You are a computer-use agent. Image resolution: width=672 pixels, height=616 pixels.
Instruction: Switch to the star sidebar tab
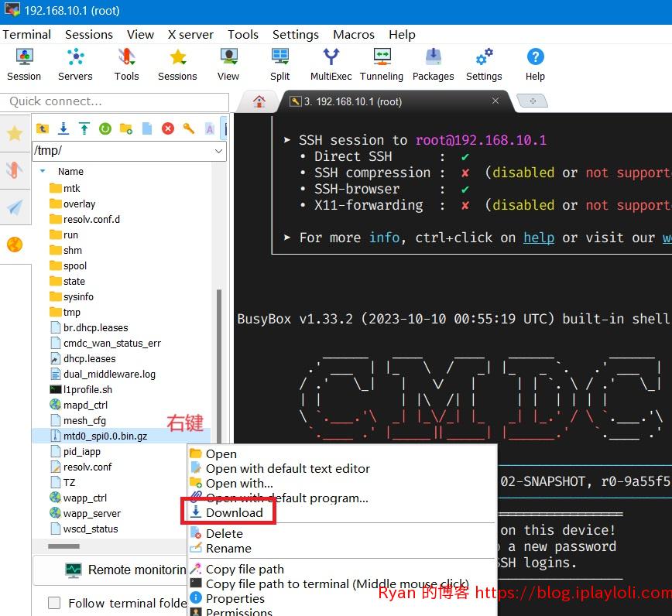[x=15, y=133]
